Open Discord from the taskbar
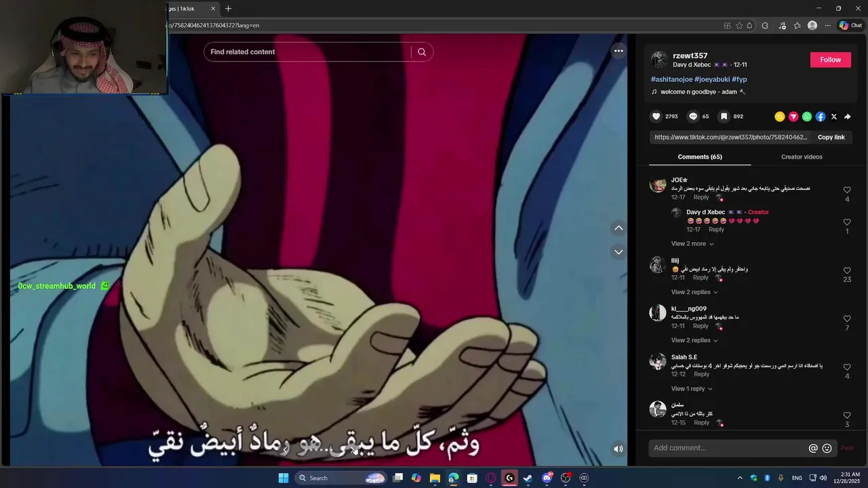Screen dimensions: 868x488 click(x=547, y=478)
